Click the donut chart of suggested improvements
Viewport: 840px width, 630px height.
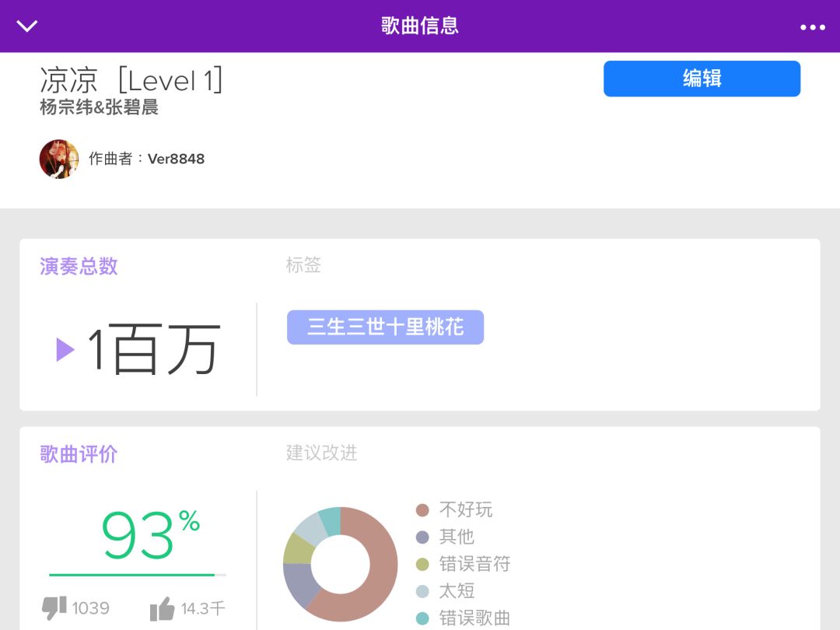pos(340,564)
